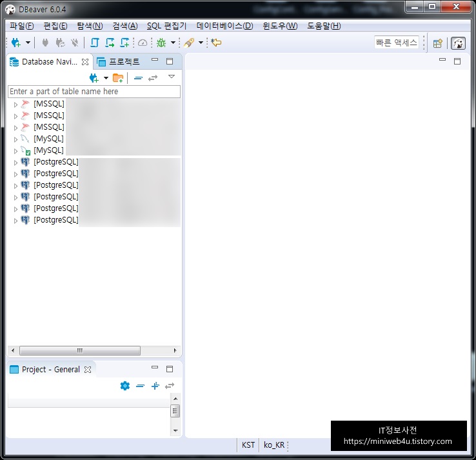476x460 pixels.
Task: Open the 탐색(N) menu
Action: [90, 26]
